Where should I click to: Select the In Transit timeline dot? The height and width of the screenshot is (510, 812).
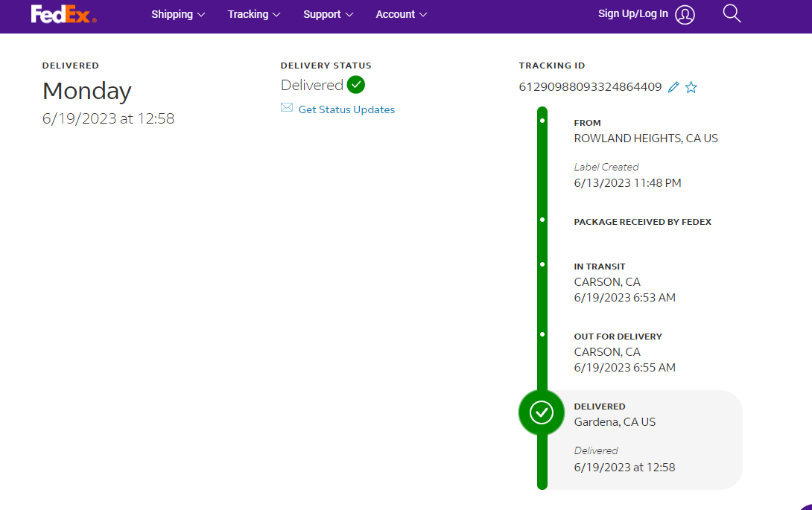(x=542, y=264)
